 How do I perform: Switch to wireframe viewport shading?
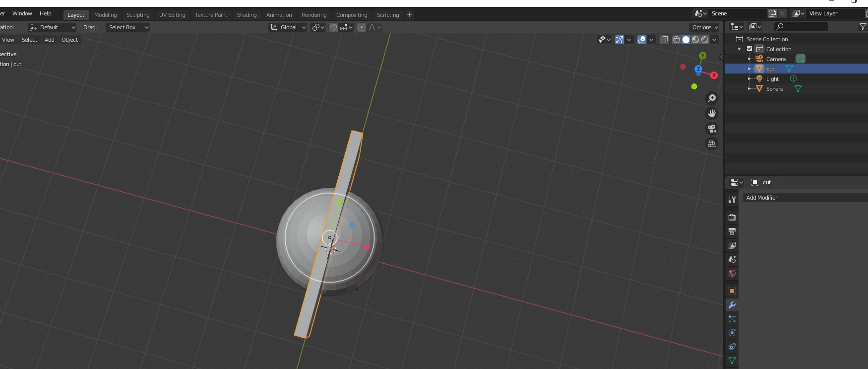[x=676, y=40]
